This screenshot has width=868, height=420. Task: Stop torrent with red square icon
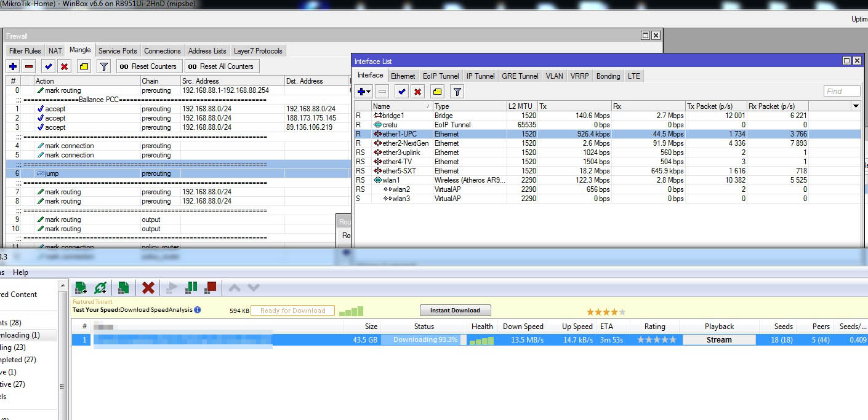tap(211, 287)
